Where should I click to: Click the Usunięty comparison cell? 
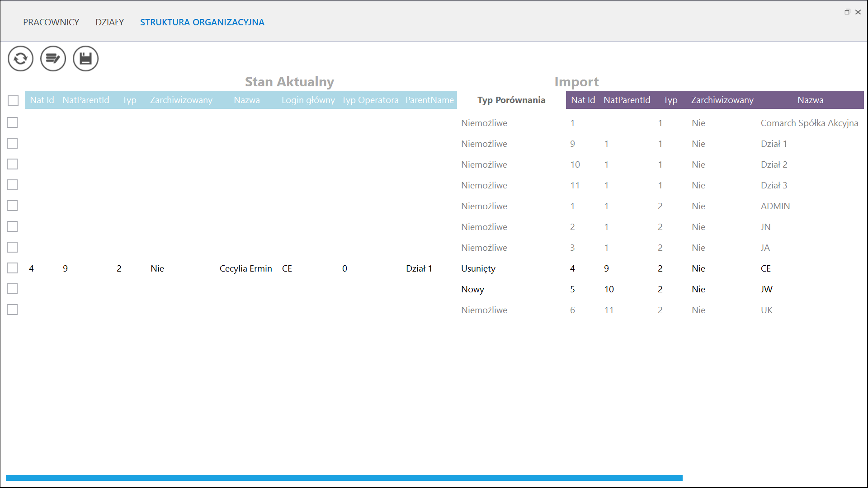click(x=478, y=268)
